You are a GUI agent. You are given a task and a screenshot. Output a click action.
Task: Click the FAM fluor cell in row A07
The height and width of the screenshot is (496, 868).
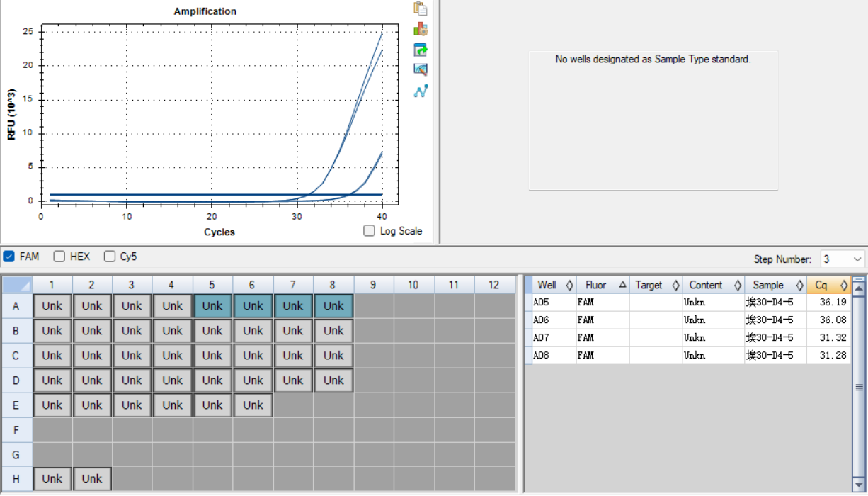click(603, 337)
